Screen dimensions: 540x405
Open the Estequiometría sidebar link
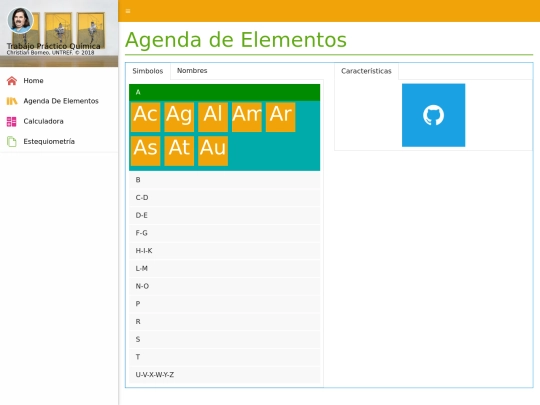pos(49,142)
